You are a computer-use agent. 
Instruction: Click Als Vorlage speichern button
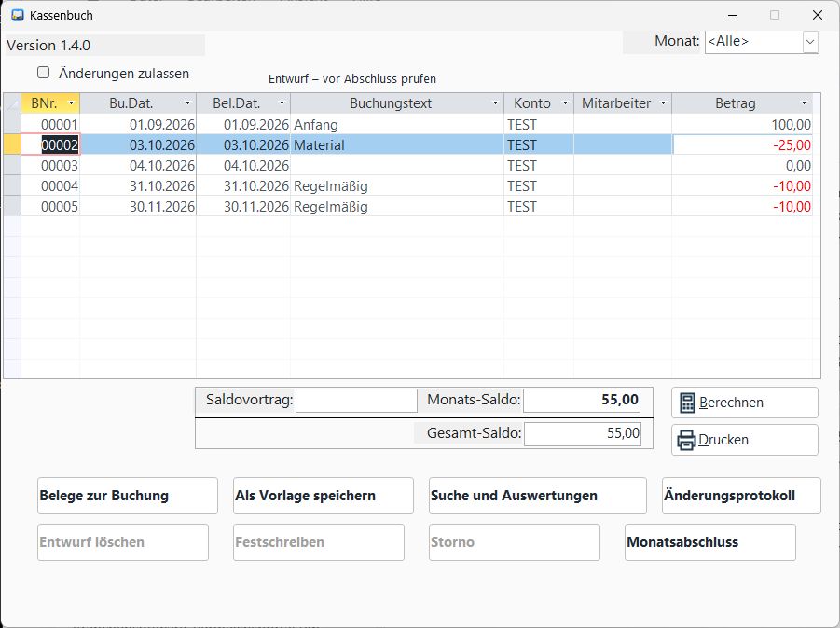click(x=324, y=496)
